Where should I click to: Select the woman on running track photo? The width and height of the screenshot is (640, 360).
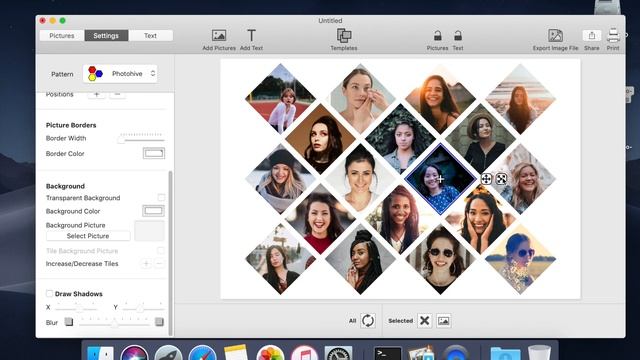click(x=280, y=98)
